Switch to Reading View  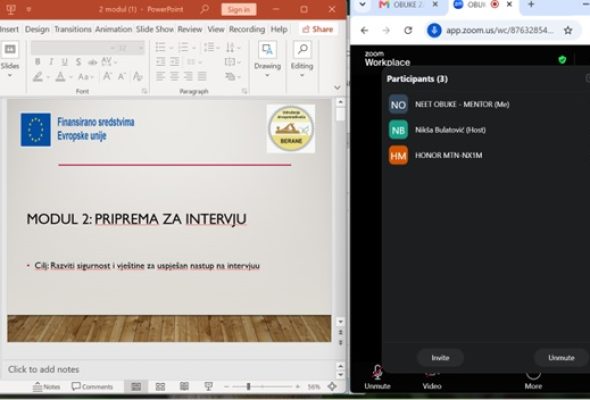click(184, 386)
